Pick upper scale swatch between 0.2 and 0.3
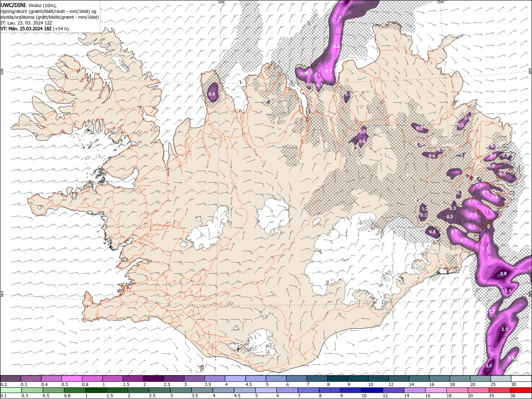 click(x=10, y=379)
